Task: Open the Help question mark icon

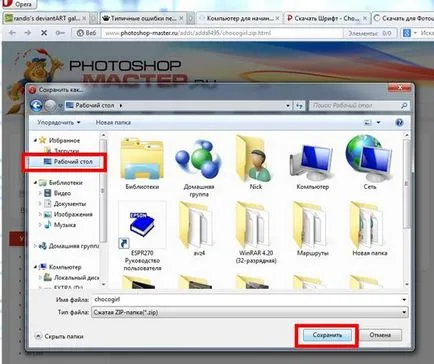Action: pos(399,123)
